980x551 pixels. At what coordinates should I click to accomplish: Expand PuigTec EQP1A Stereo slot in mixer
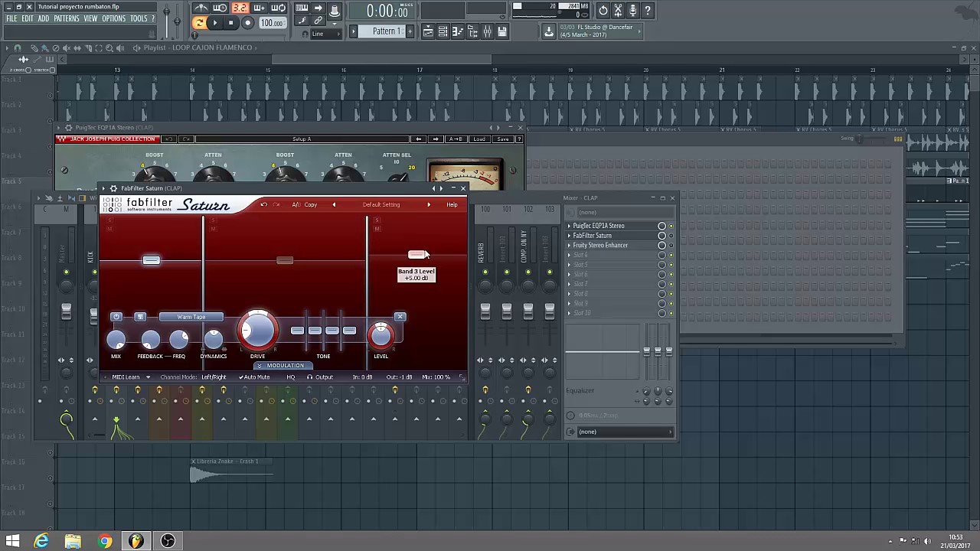tap(569, 226)
